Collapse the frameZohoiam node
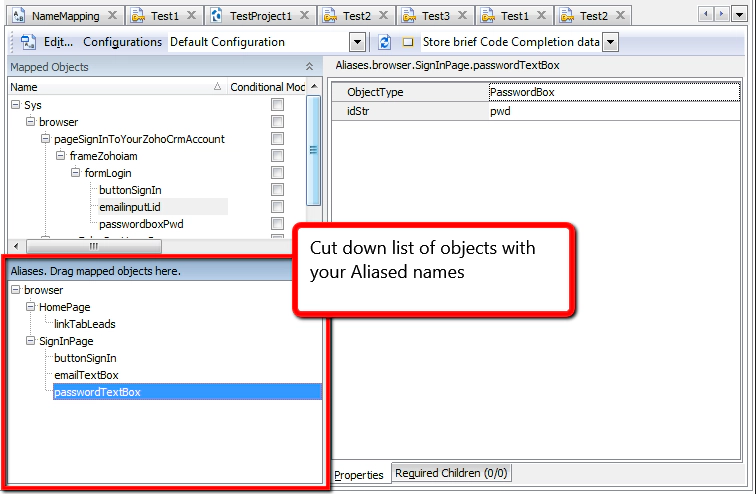The width and height of the screenshot is (756, 494). click(x=60, y=156)
